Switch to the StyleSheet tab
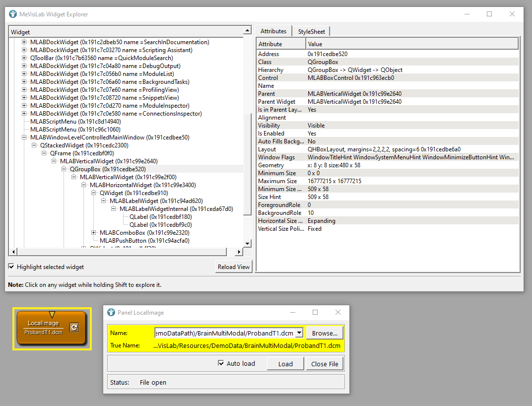This screenshot has height=406, width=532. 311,31
